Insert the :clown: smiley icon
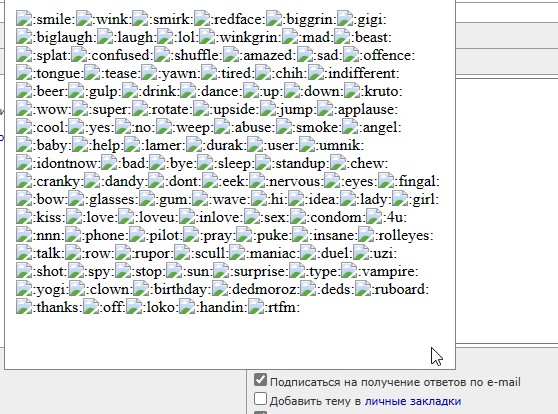The width and height of the screenshot is (558, 414). click(77, 289)
